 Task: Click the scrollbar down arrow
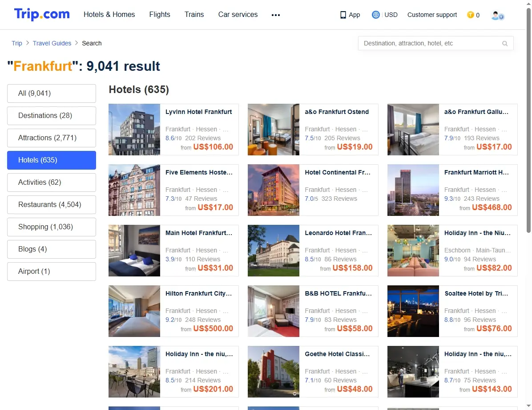tap(528, 406)
